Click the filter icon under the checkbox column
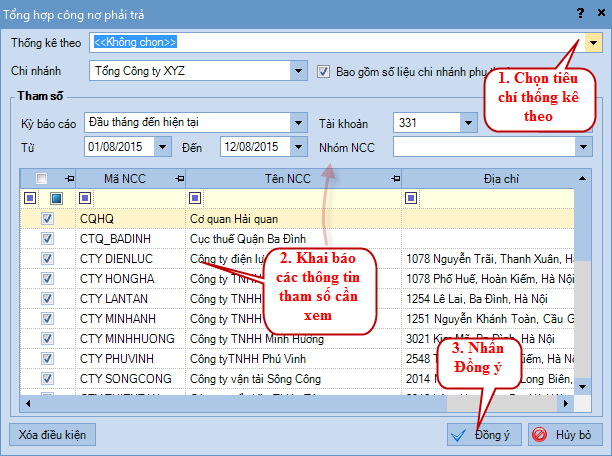 pyautogui.click(x=56, y=197)
